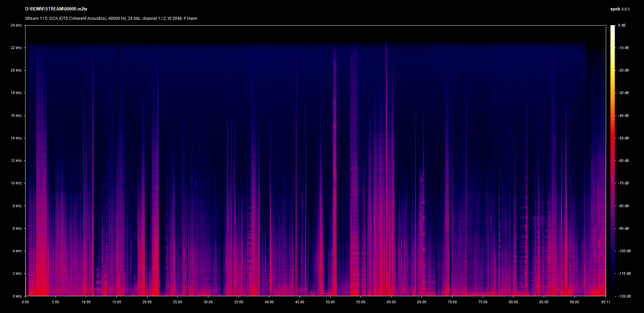Pick the 15:00 time tick label
The width and height of the screenshot is (644, 313).
116,302
